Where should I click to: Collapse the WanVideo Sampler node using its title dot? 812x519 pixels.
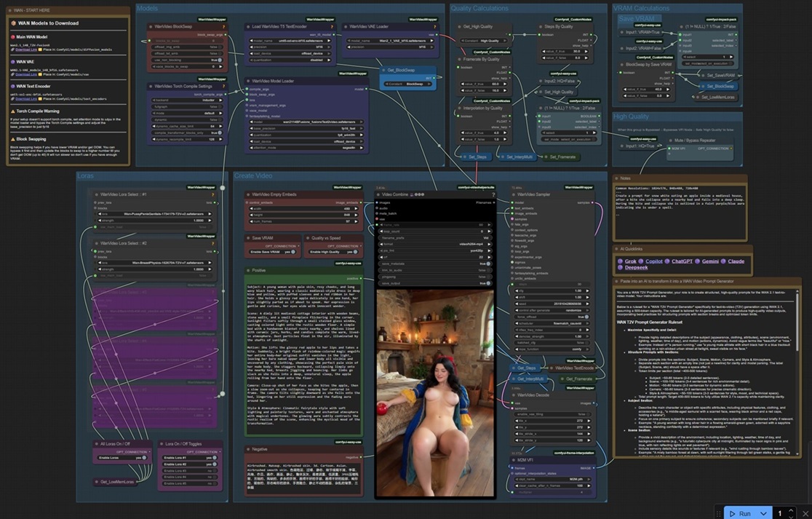tap(514, 195)
